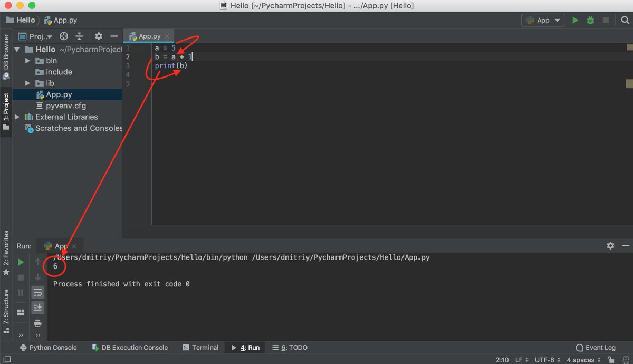Click the stop square in Run panel

point(21,277)
